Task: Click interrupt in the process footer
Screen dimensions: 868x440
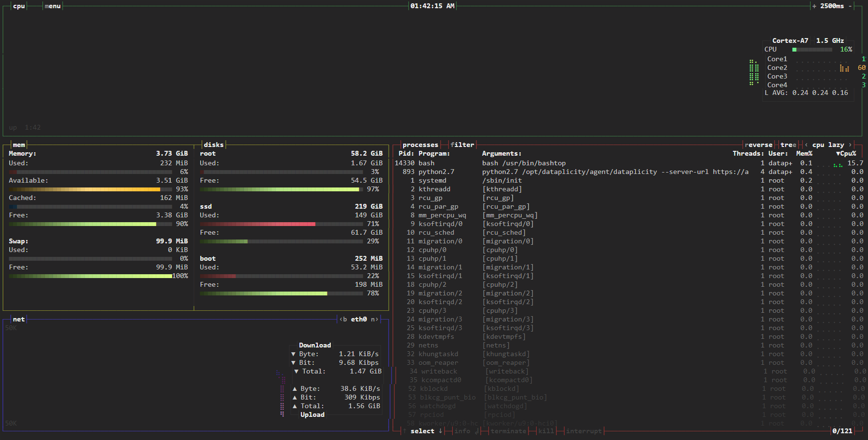Action: click(x=583, y=431)
